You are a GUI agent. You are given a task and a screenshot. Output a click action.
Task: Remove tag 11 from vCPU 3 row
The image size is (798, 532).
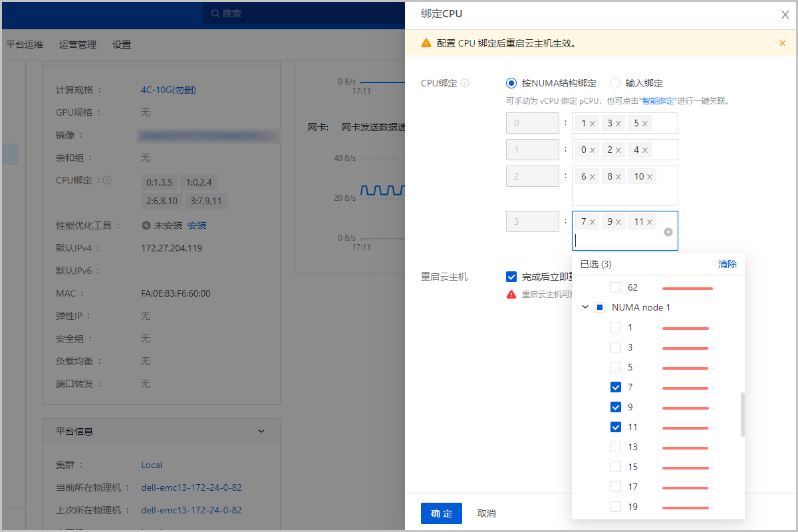[x=650, y=222]
